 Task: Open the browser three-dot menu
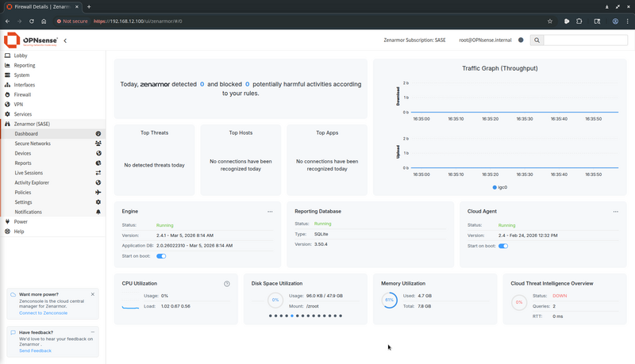pos(628,21)
